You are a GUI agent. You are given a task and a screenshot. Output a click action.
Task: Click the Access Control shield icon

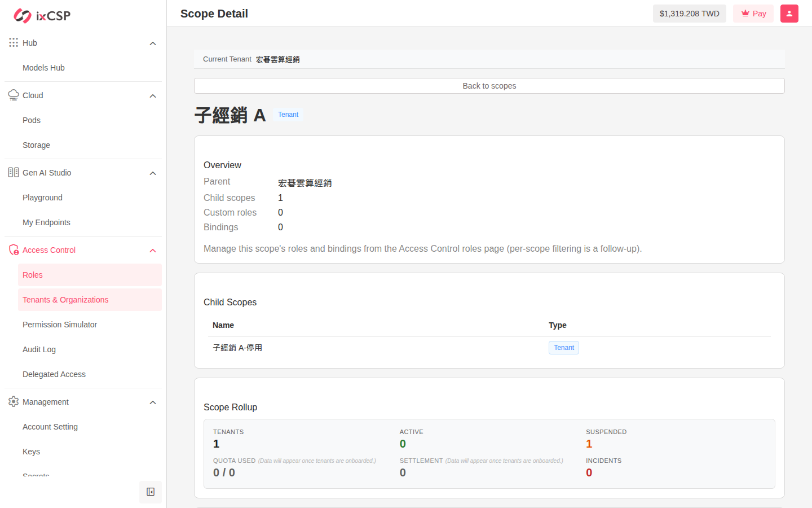[x=14, y=250]
